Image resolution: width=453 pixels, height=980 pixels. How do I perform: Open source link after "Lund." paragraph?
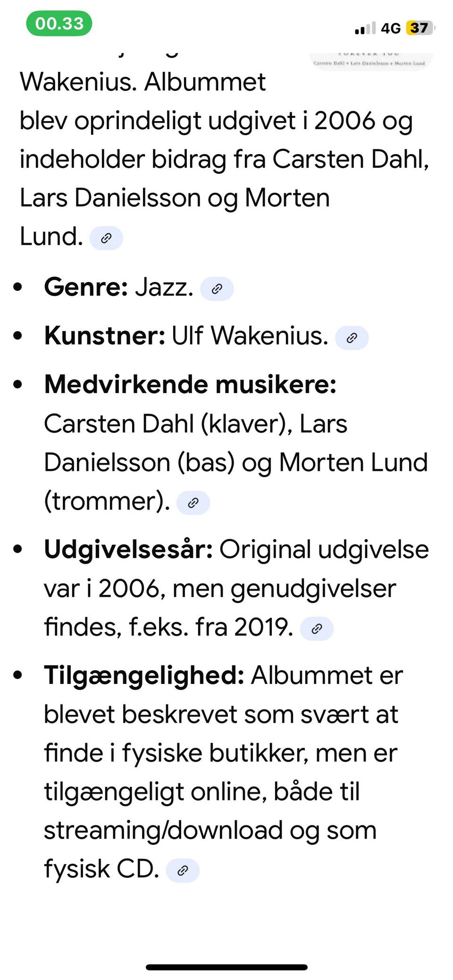pyautogui.click(x=106, y=238)
